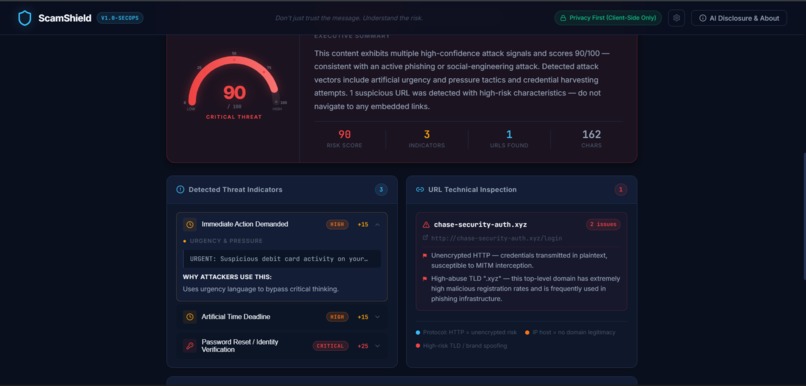This screenshot has width=806, height=386.
Task: Click the HIGH badge on Immediate Action Demanded
Action: pos(337,225)
